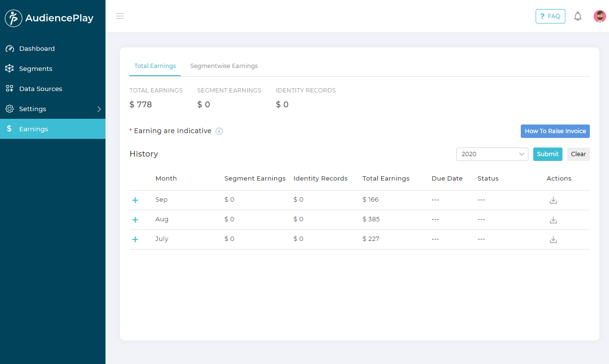Viewport: 609px width, 364px height.
Task: Expand the Settings submenu chevron
Action: pos(99,109)
